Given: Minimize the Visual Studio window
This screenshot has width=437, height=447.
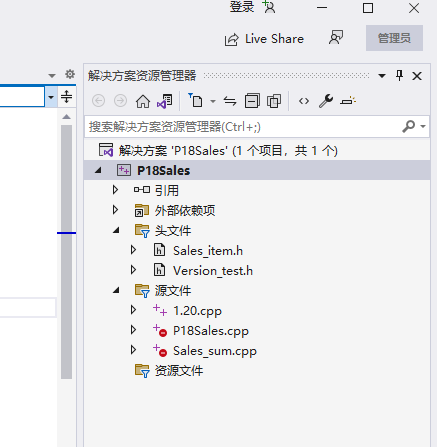Looking at the screenshot, I should (x=322, y=7).
